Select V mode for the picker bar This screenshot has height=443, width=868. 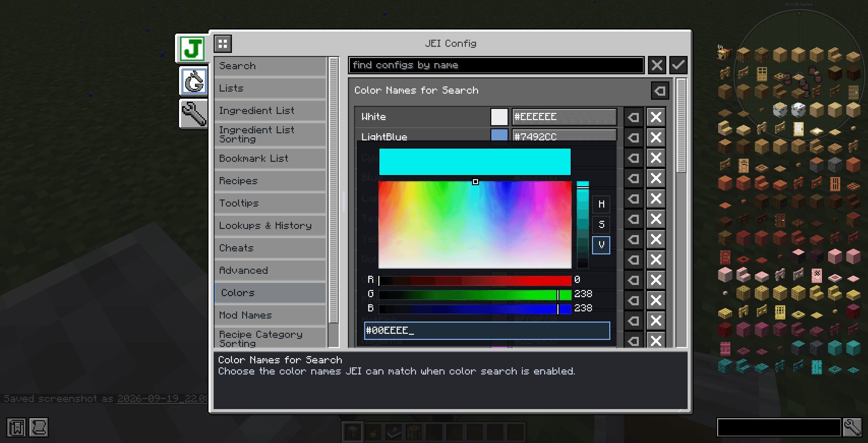click(x=601, y=245)
